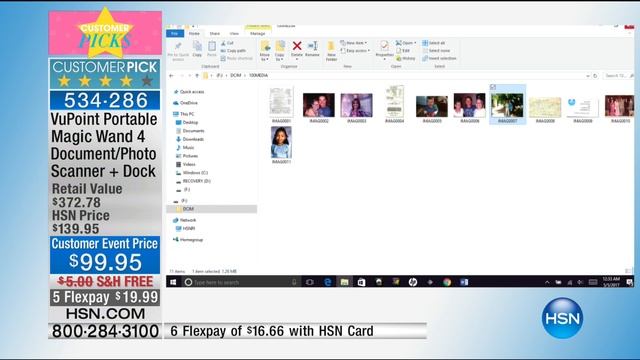
Task: Expand the Open dropdown arrow
Action: click(415, 43)
